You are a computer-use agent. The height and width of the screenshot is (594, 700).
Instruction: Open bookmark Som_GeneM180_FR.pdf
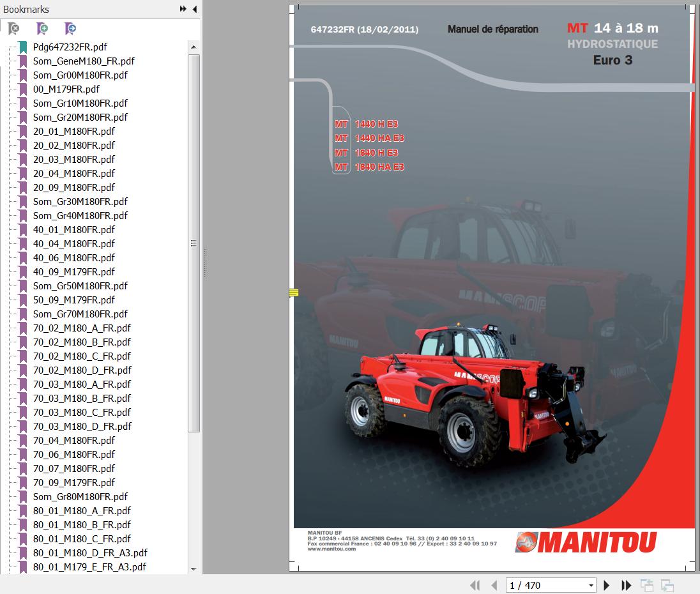(84, 61)
